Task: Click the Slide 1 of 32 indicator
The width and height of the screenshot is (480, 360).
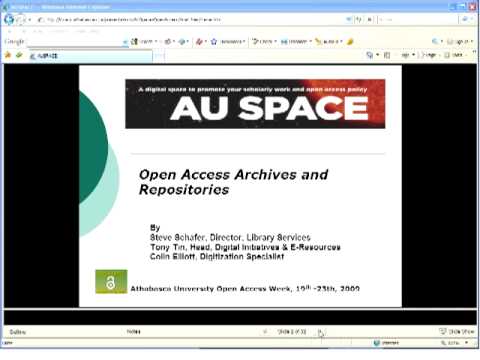Action: [x=292, y=332]
